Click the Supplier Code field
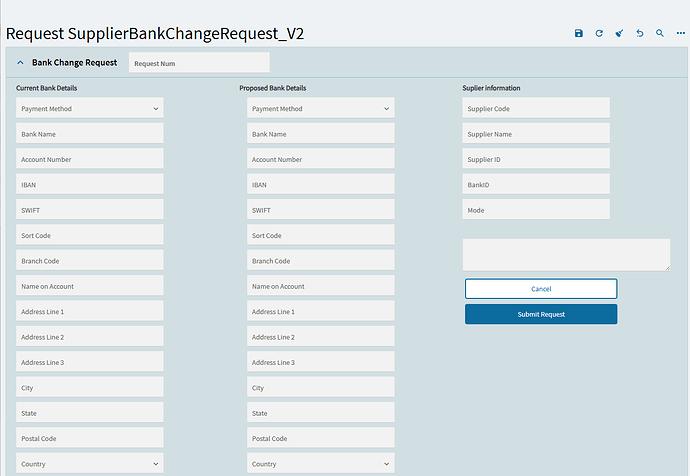 tap(536, 108)
